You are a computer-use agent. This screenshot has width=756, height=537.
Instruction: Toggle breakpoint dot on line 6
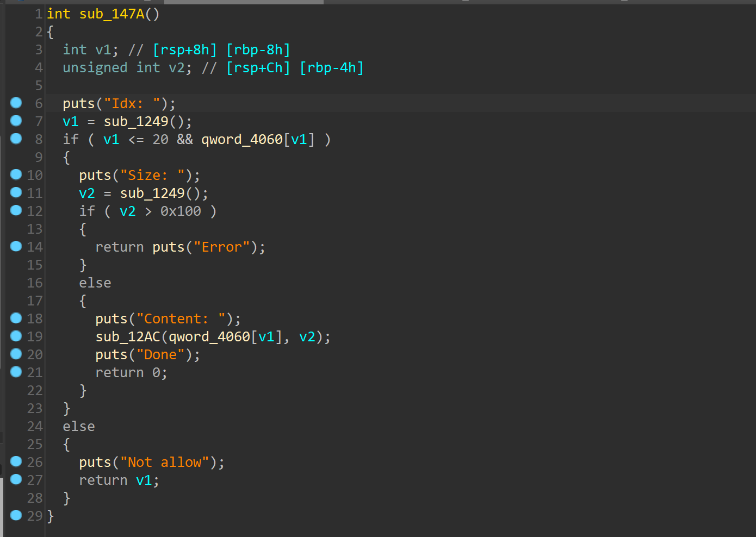click(16, 103)
